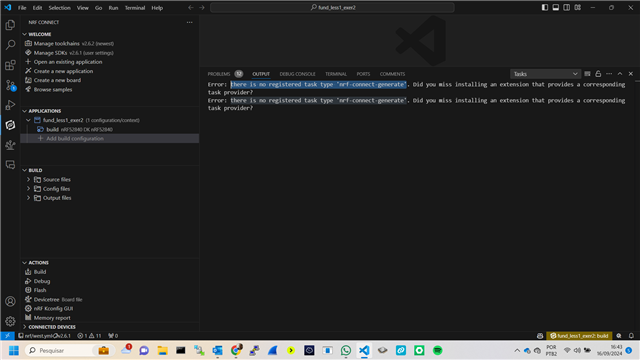Toggle output auto-scroll lock
This screenshot has height=360, width=640.
tap(598, 74)
